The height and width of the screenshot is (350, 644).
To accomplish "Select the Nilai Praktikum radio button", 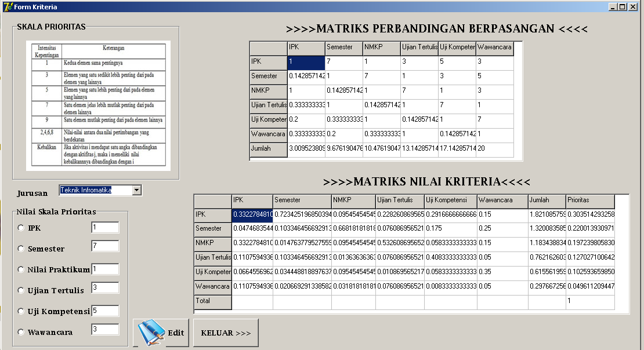I will click(x=20, y=269).
